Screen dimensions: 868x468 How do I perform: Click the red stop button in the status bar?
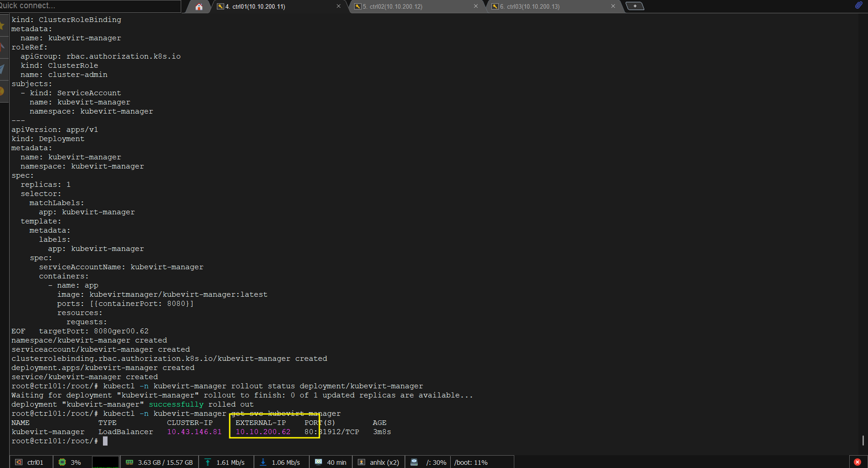tap(857, 462)
